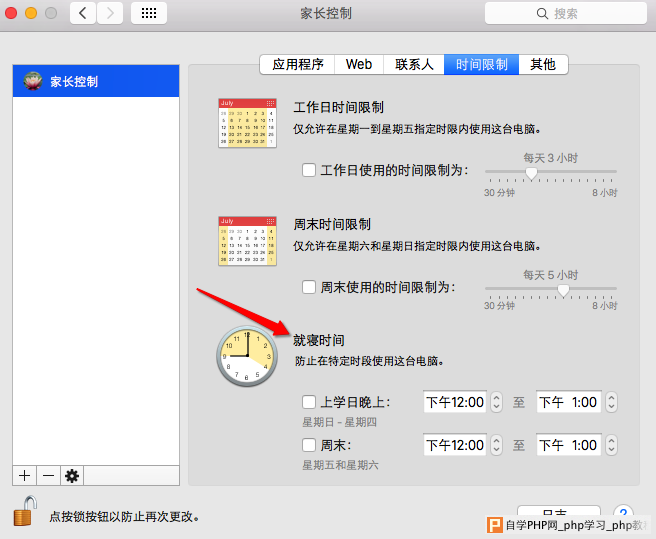Go back with the left chevron button

(83, 13)
